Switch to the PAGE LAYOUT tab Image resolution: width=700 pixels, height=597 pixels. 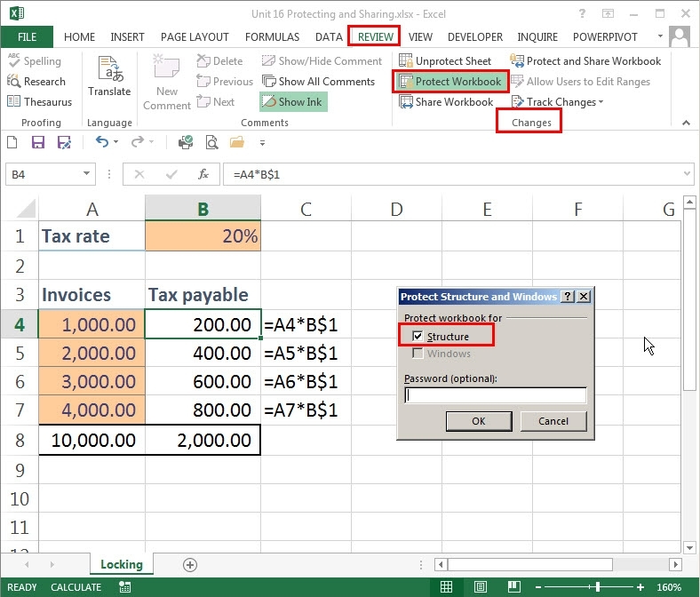(x=195, y=37)
